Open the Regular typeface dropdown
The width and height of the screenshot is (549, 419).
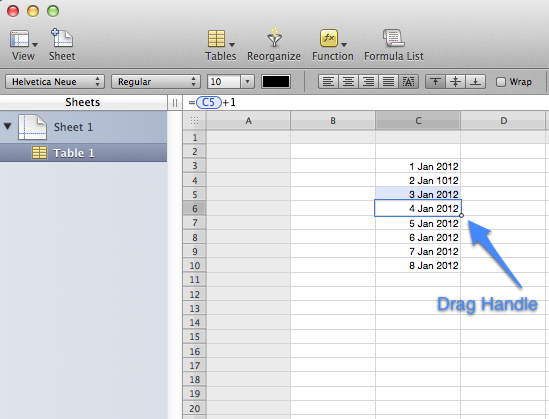pyautogui.click(x=156, y=82)
